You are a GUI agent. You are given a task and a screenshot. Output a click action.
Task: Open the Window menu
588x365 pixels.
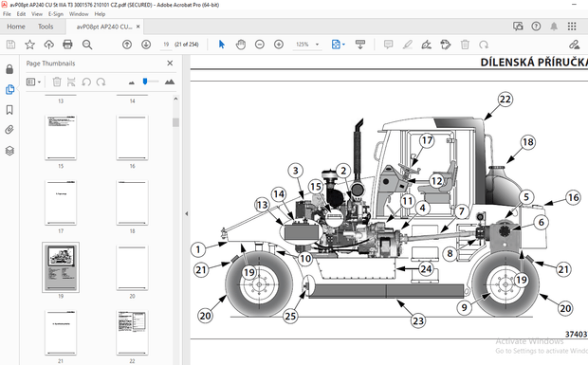click(x=79, y=14)
